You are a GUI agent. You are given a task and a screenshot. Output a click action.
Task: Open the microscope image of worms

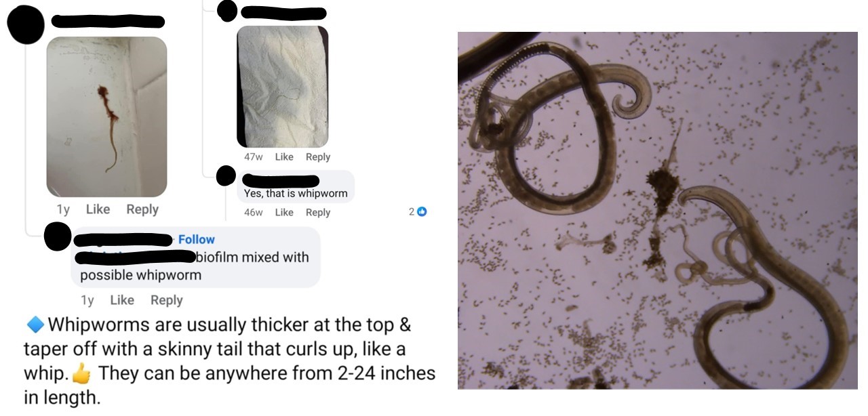657,211
